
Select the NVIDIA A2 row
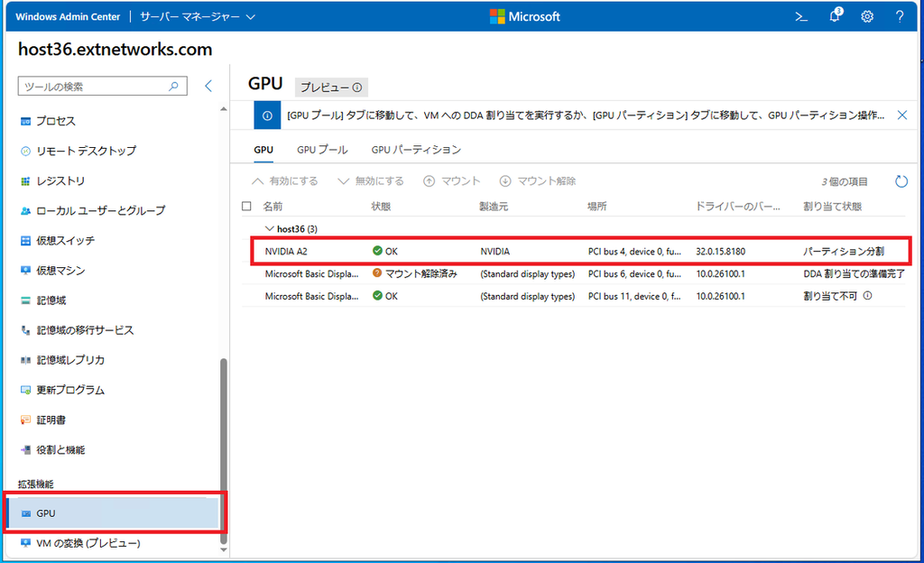pyautogui.click(x=581, y=252)
